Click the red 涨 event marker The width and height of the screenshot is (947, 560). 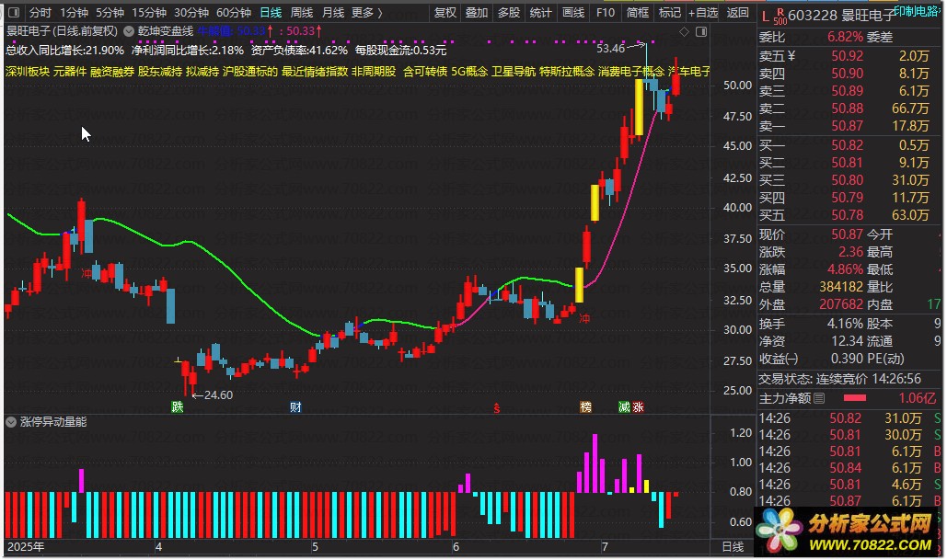(x=639, y=406)
